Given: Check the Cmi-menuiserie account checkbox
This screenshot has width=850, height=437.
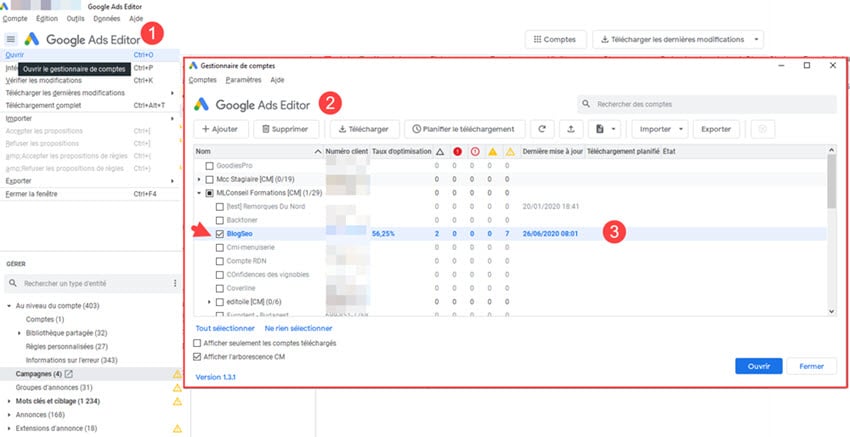Looking at the screenshot, I should pyautogui.click(x=220, y=247).
